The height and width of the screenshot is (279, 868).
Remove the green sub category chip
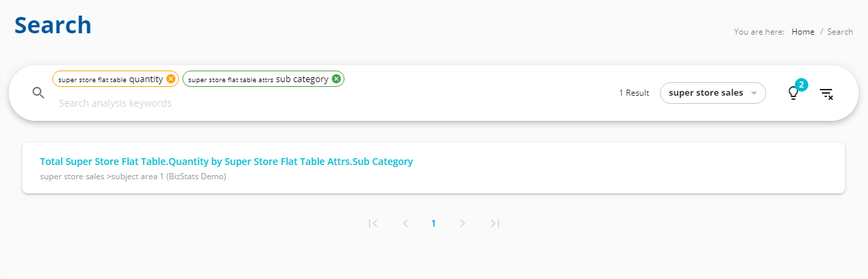pyautogui.click(x=336, y=79)
